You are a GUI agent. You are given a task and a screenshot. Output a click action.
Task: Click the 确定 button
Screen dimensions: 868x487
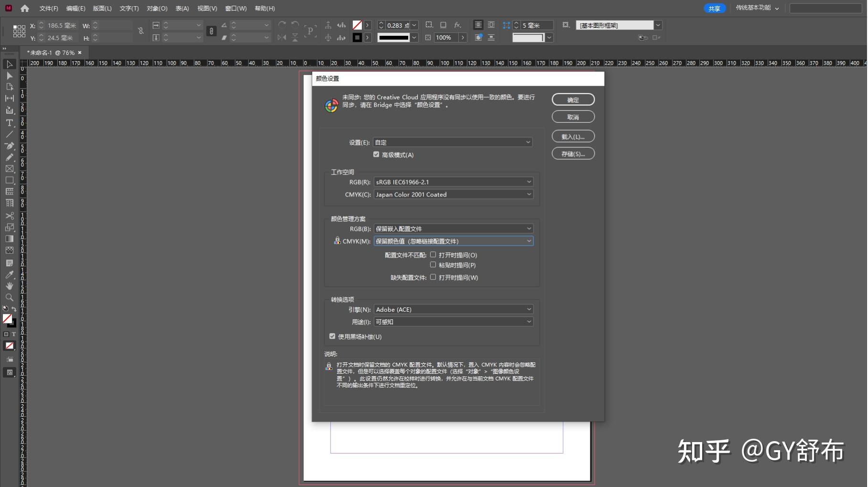(573, 99)
